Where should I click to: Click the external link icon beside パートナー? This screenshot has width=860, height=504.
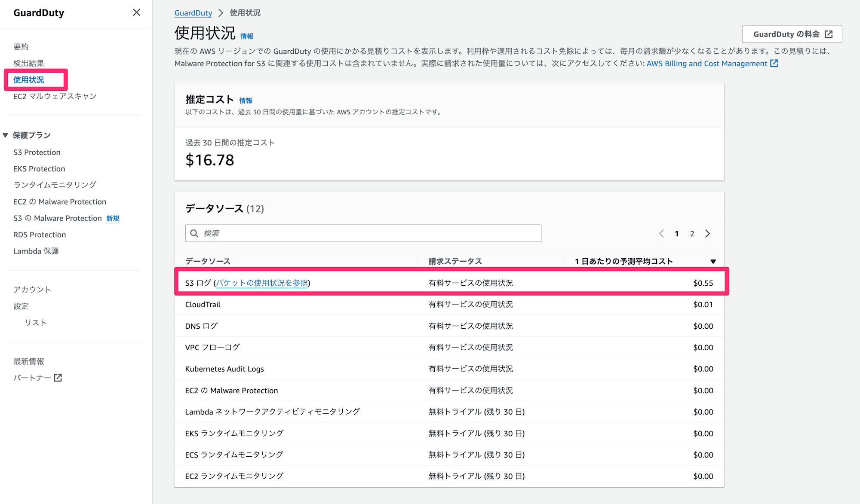coord(58,378)
